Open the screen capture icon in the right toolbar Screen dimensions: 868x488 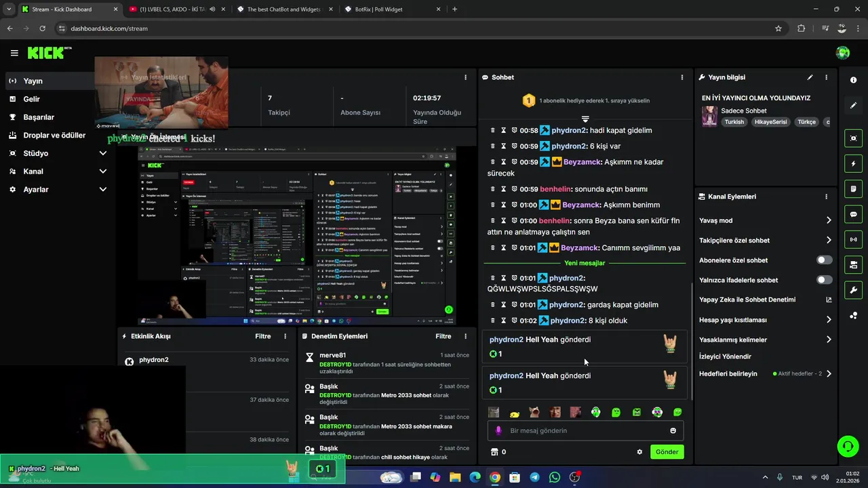click(853, 138)
